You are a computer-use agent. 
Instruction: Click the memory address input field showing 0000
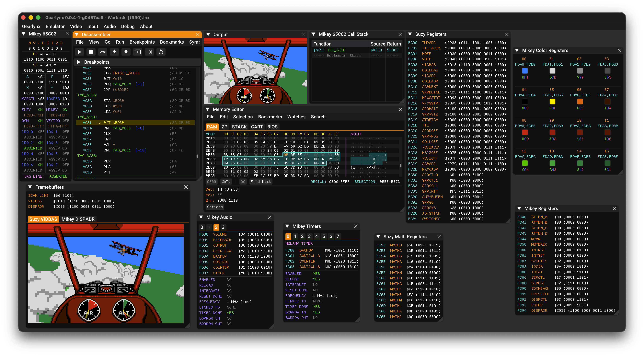212,182
